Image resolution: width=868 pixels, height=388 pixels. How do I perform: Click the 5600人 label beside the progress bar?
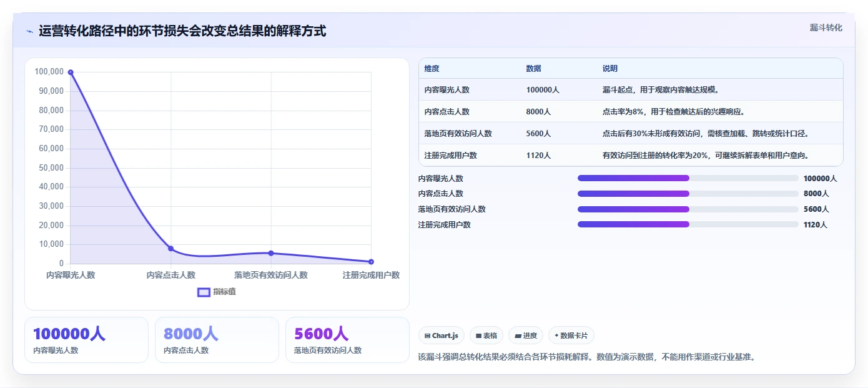[x=816, y=209]
